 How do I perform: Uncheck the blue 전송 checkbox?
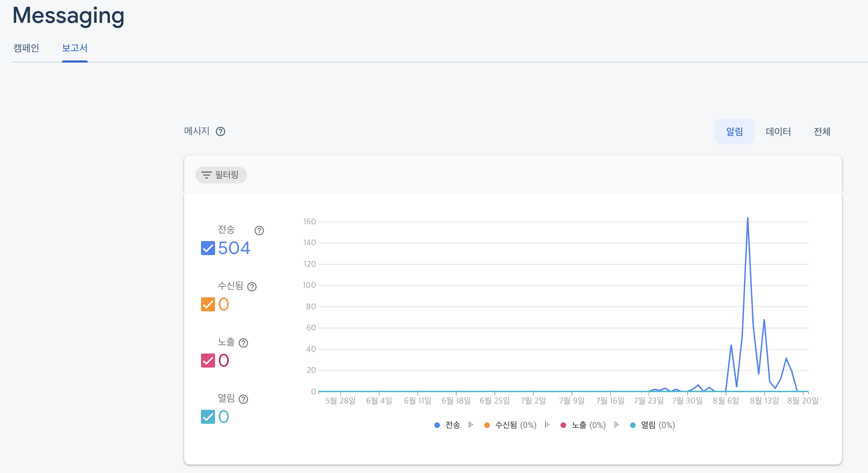208,248
